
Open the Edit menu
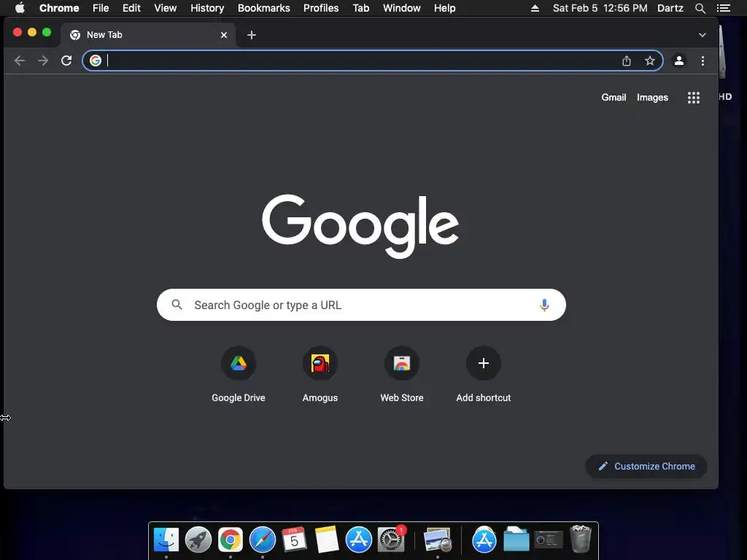click(x=131, y=8)
